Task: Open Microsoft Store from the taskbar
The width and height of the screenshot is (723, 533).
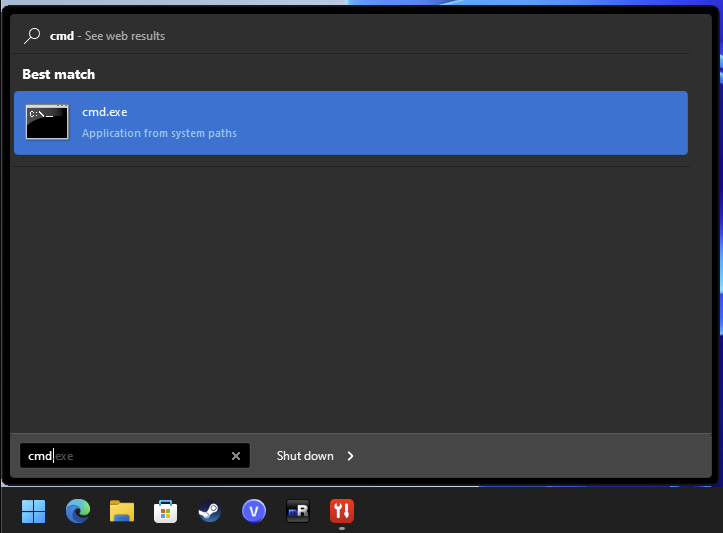Action: point(166,511)
